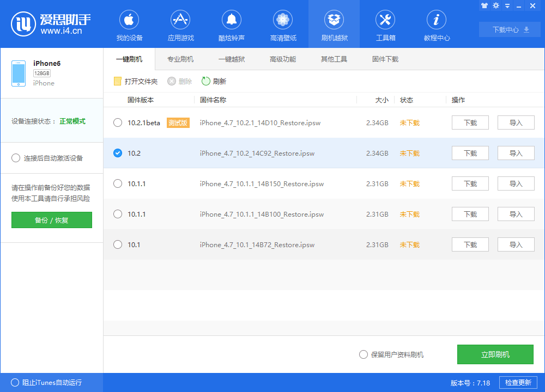Open 备份/恢复 backup tool

pyautogui.click(x=51, y=220)
